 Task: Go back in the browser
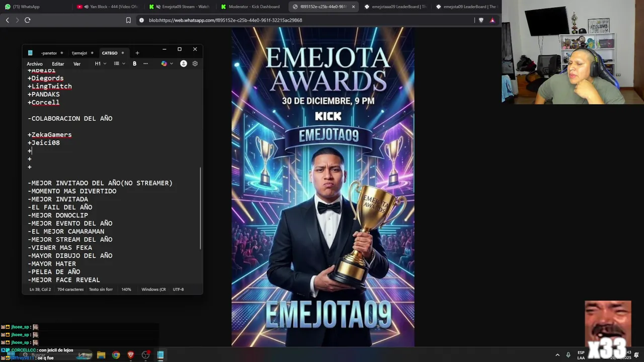point(7,20)
